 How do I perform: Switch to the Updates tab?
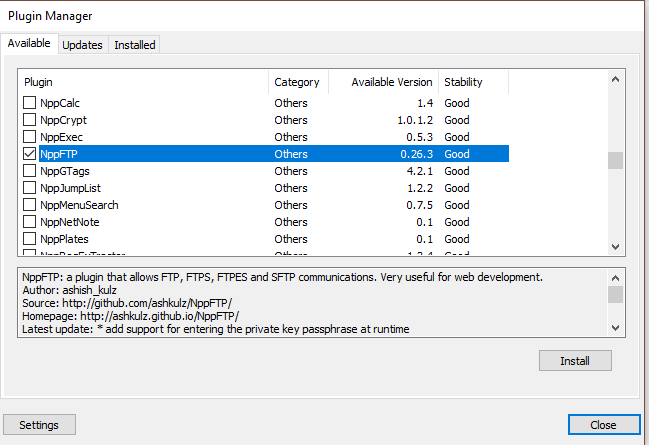pos(82,45)
